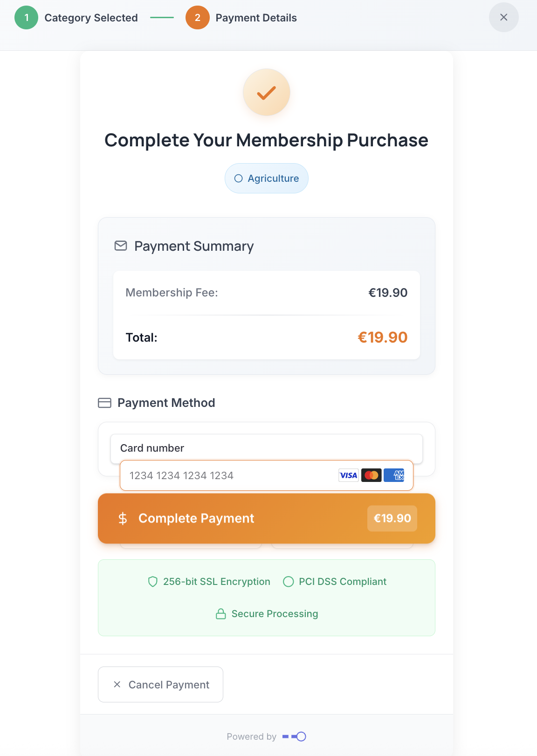Click the orange checkmark circle icon
537x756 pixels.
tap(267, 92)
